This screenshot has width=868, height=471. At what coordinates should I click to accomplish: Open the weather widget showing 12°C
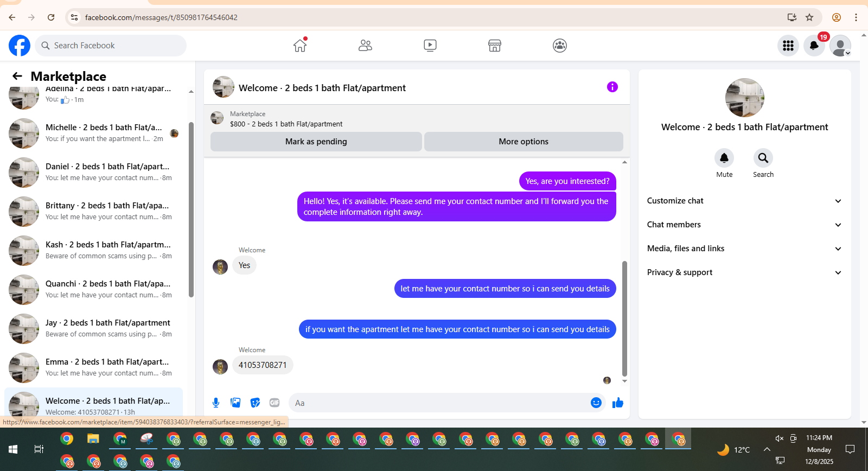click(733, 450)
